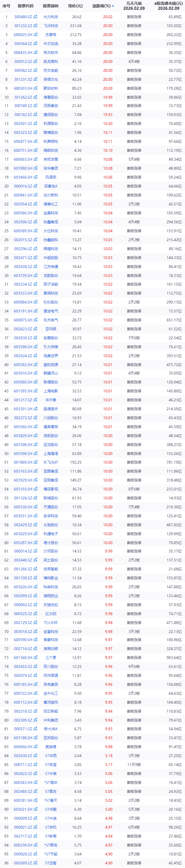
Task: Open stock code link 301232.SZ
Action: coord(23,26)
